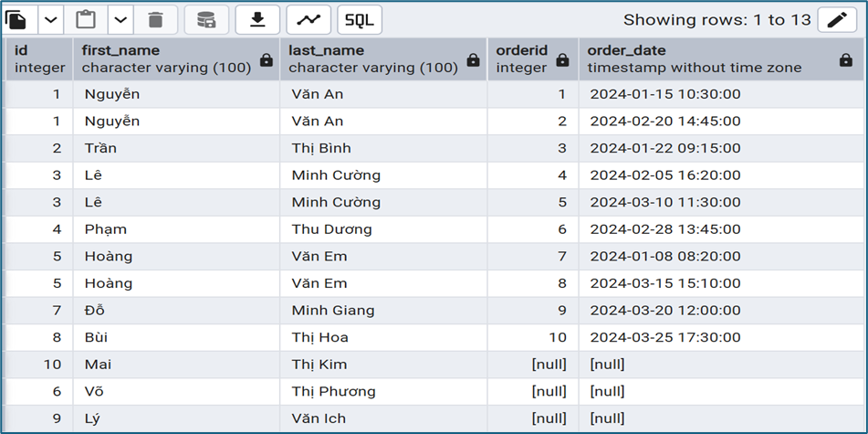
Task: Click the orderid column header
Action: 520,58
